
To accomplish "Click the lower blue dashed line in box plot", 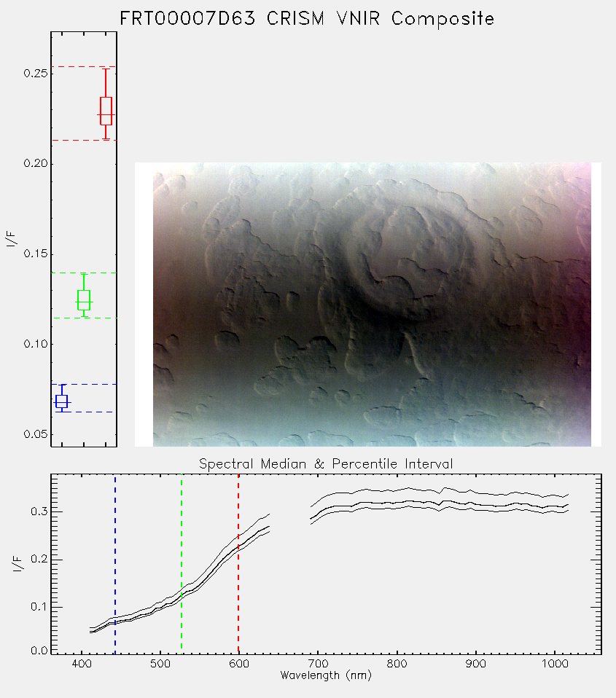I will tap(84, 412).
